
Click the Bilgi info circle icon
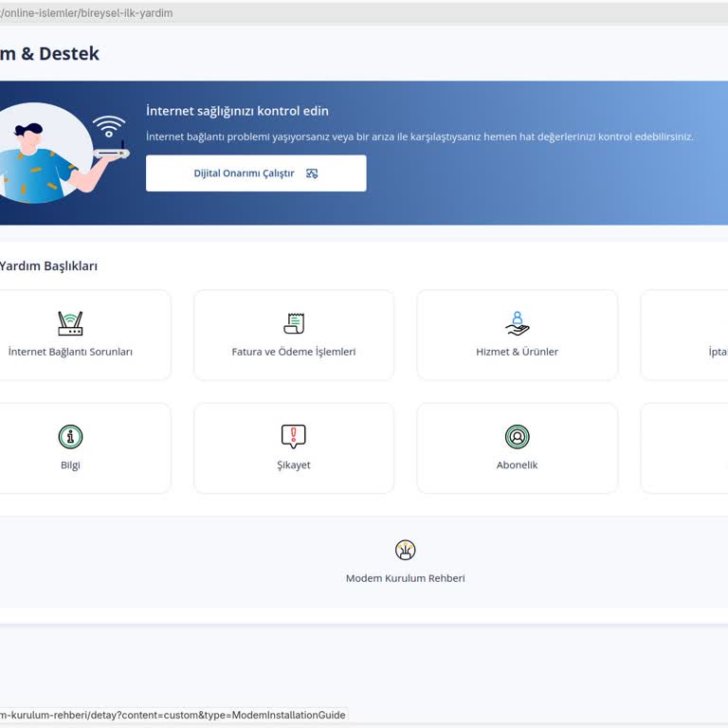click(x=70, y=436)
